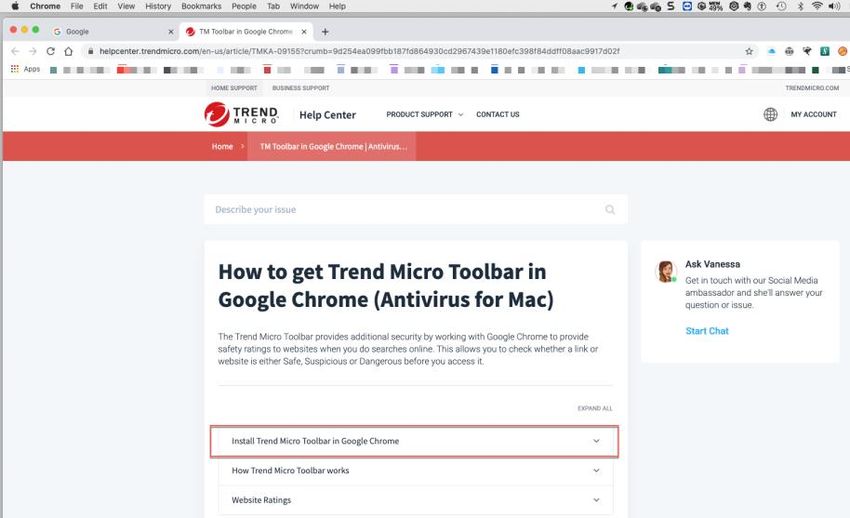Open the Product Support dropdown
Image resolution: width=850 pixels, height=518 pixels.
click(x=424, y=114)
